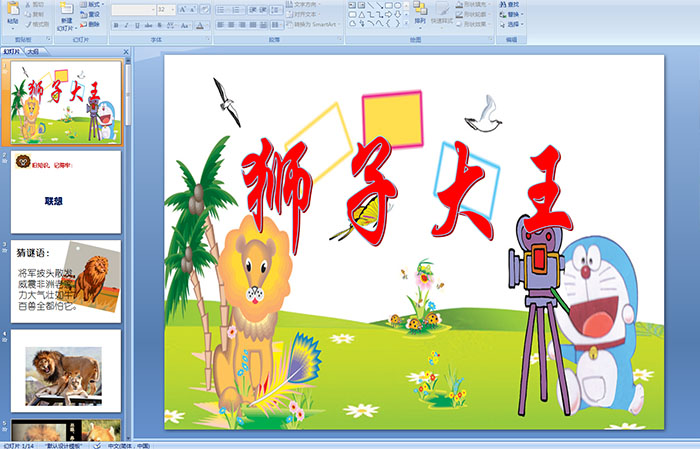The width and height of the screenshot is (700, 449).
Task: Reset the slide layout
Action: coord(90,14)
